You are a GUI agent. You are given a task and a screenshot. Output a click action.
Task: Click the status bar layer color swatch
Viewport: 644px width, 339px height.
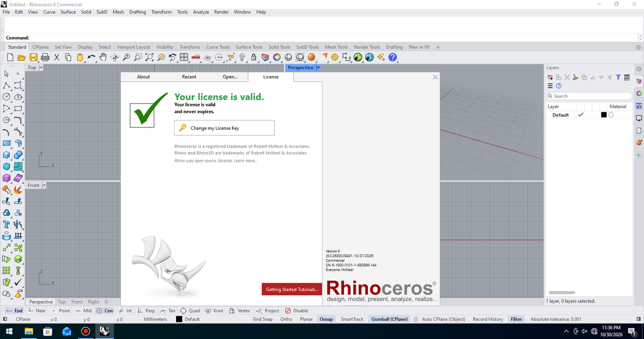coord(179,319)
